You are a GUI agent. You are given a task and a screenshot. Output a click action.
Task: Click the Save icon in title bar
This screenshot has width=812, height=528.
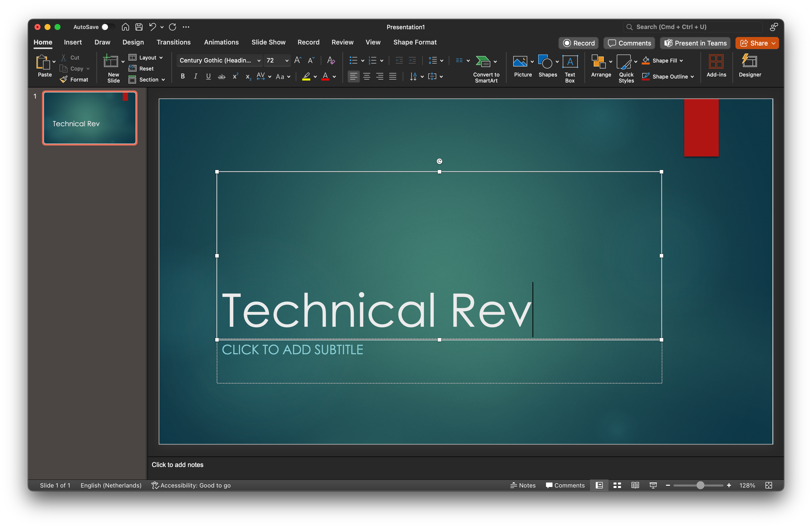tap(139, 27)
